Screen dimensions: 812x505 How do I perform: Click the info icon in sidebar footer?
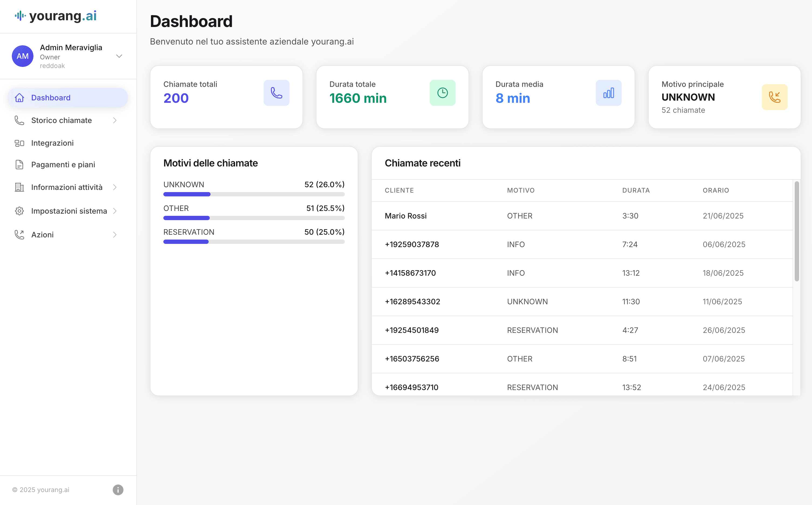click(x=118, y=490)
